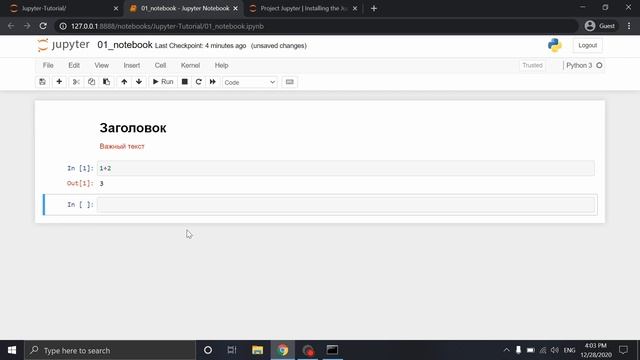Image resolution: width=640 pixels, height=360 pixels.
Task: Show hidden system tray icons
Action: click(507, 350)
